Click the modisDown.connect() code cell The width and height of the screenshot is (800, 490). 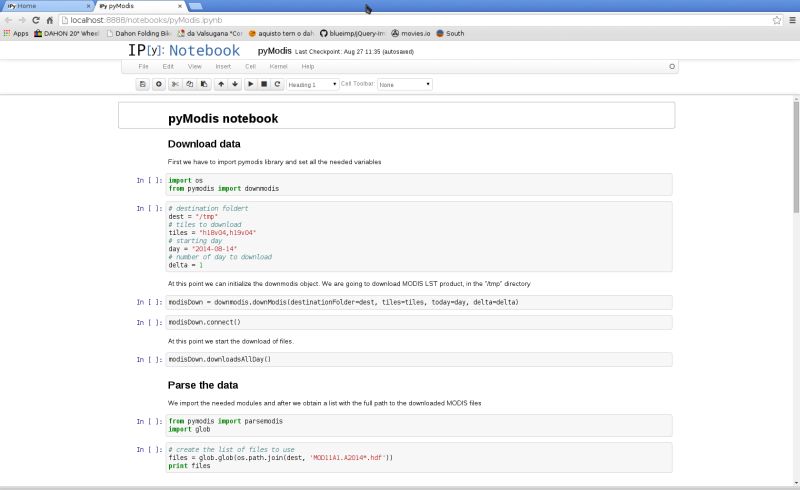tap(419, 322)
